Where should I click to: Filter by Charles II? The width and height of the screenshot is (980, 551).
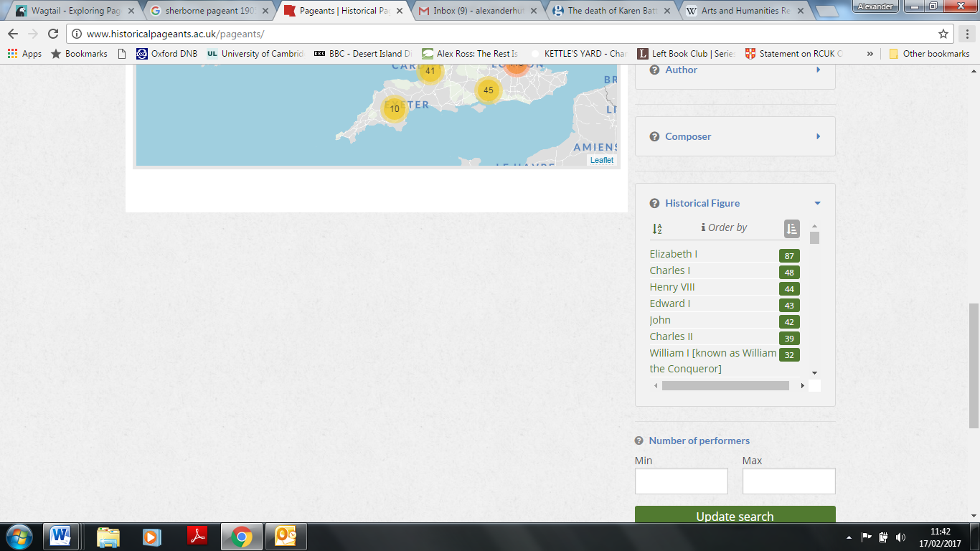pos(671,336)
